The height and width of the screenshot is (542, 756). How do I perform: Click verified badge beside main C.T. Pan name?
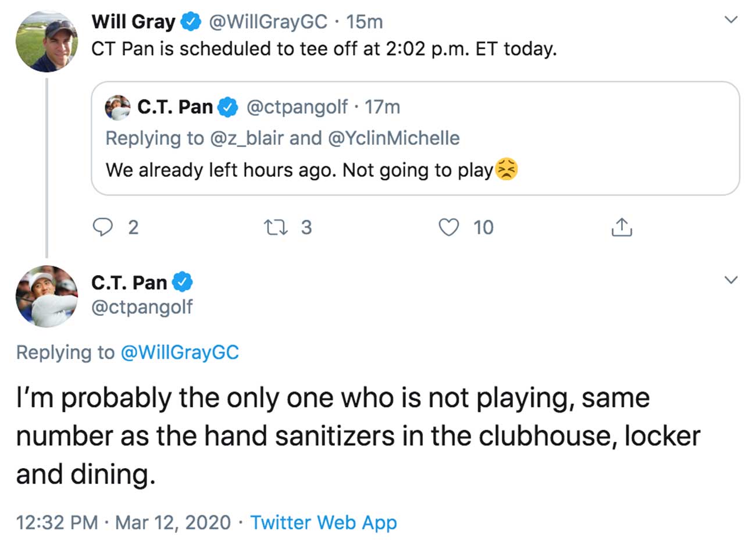181,282
